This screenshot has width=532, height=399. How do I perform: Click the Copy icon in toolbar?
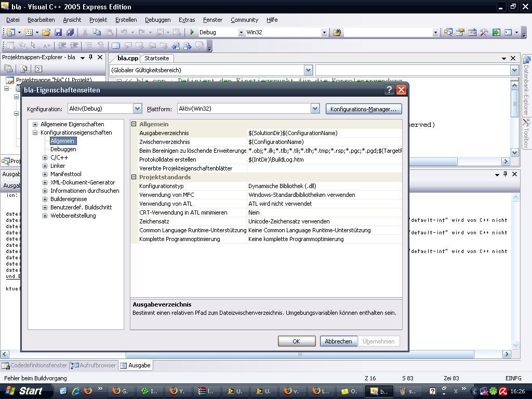(x=97, y=32)
